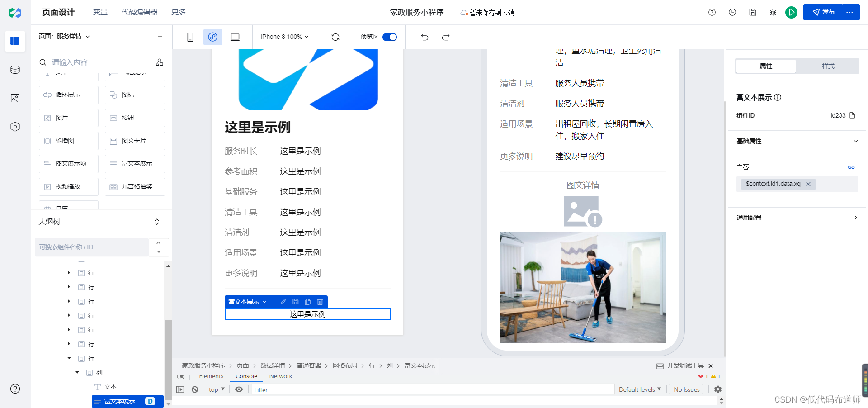Open the 变量 menu
The width and height of the screenshot is (868, 408).
point(100,12)
